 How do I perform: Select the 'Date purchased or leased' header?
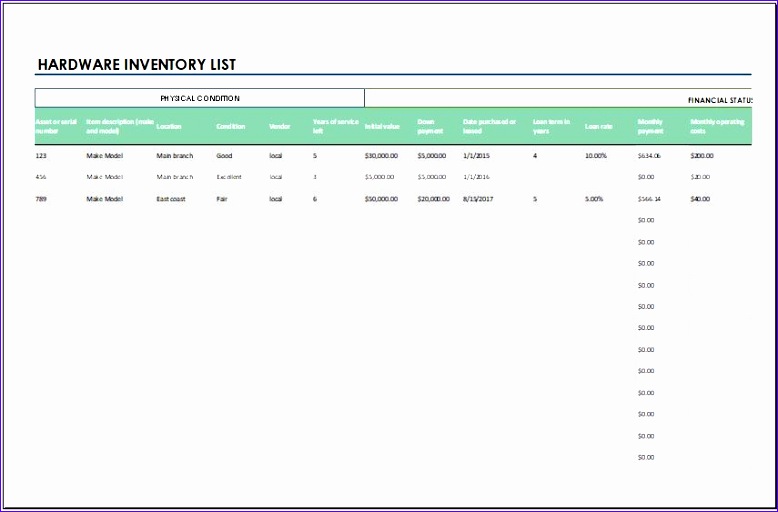click(490, 127)
